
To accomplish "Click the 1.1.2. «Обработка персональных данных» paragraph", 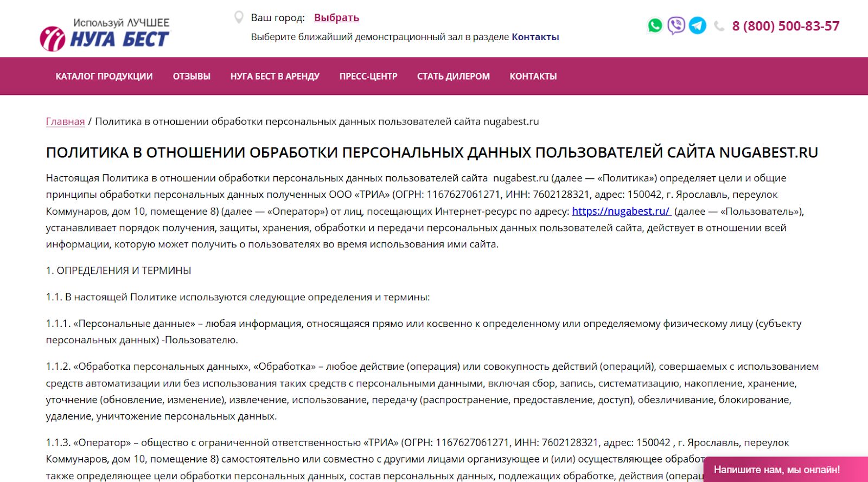I will pos(432,391).
